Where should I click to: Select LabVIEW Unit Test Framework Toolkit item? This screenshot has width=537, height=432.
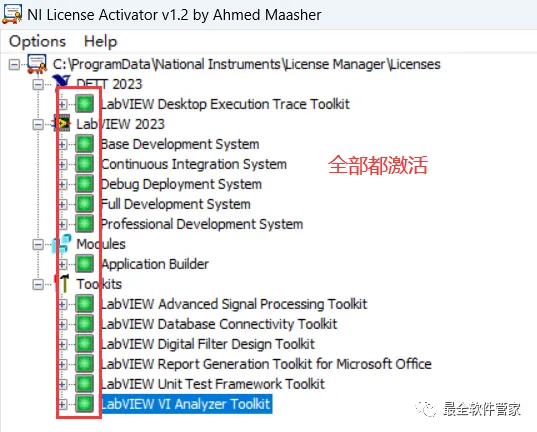213,384
